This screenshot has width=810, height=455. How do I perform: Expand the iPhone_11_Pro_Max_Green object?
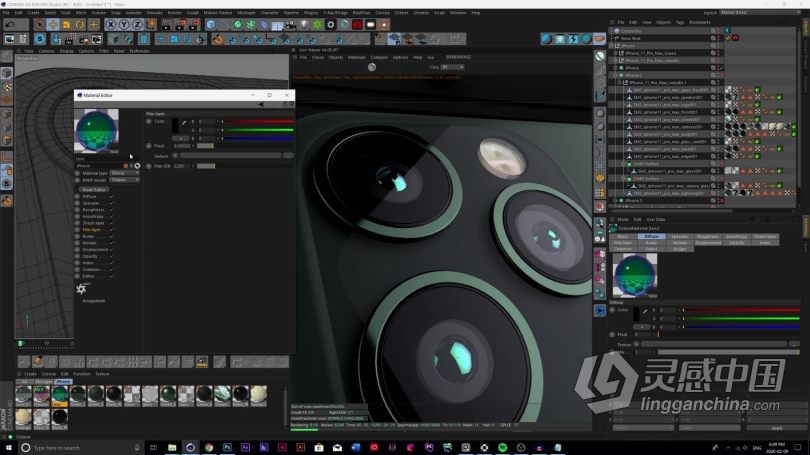click(x=615, y=53)
